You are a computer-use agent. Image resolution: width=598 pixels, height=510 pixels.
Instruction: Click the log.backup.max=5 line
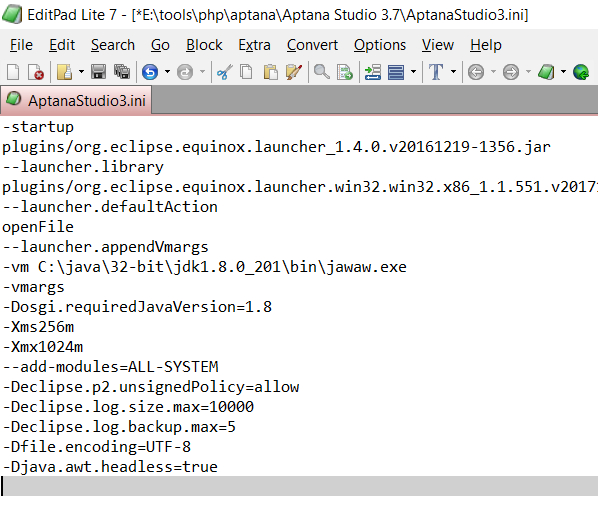pos(119,427)
